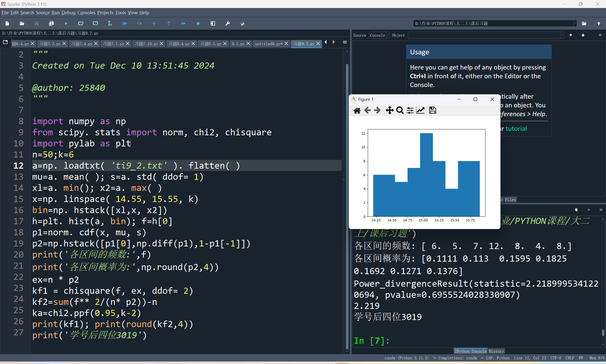Toggle maximize current pane icon
The width and height of the screenshot is (606, 364).
(213, 24)
